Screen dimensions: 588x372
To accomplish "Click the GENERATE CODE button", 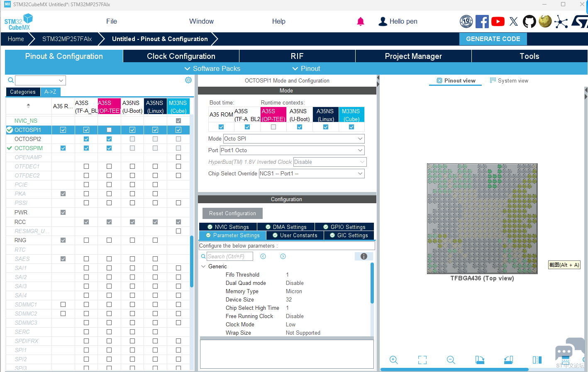I will (493, 39).
